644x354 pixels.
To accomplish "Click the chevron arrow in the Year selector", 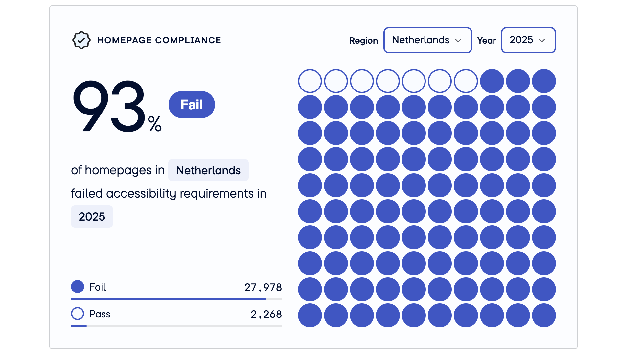I will pos(542,40).
